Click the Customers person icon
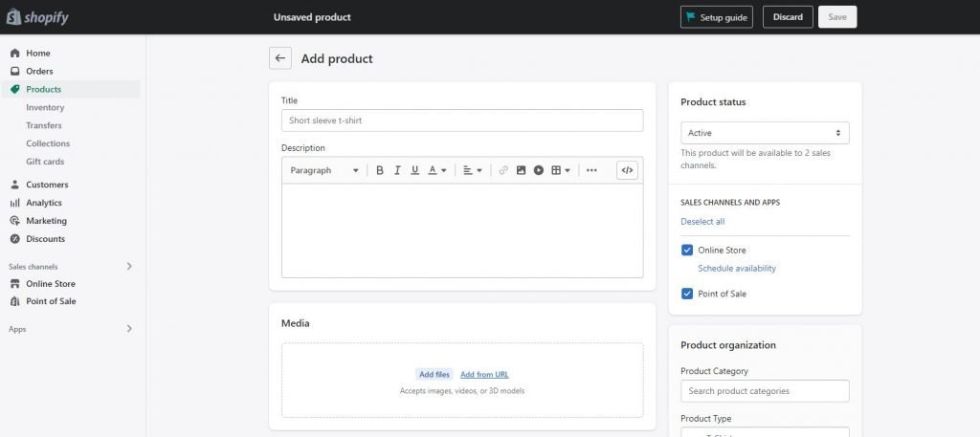This screenshot has height=437, width=980. tap(15, 185)
